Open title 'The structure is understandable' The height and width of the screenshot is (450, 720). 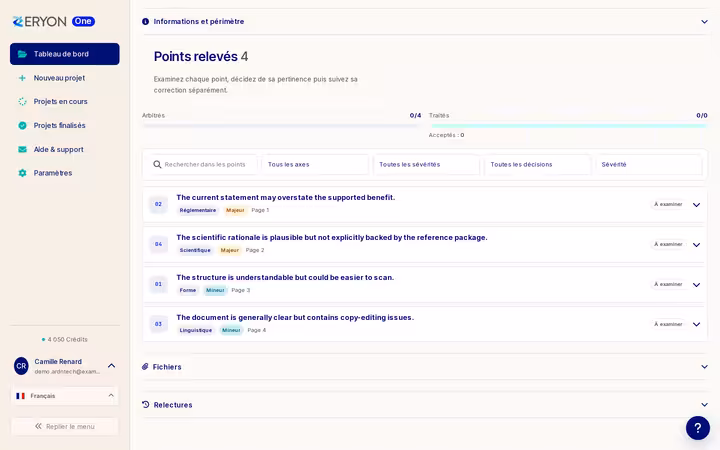click(x=285, y=277)
